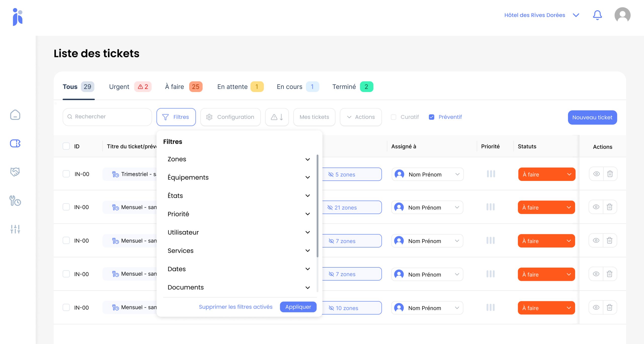644x344 pixels.
Task: Click the trash icon on first ticket row
Action: (x=610, y=174)
